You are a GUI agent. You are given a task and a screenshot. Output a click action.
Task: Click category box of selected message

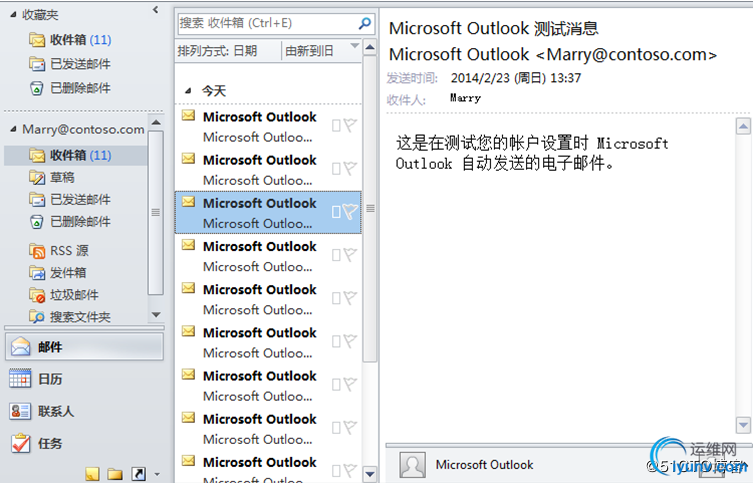(x=336, y=212)
